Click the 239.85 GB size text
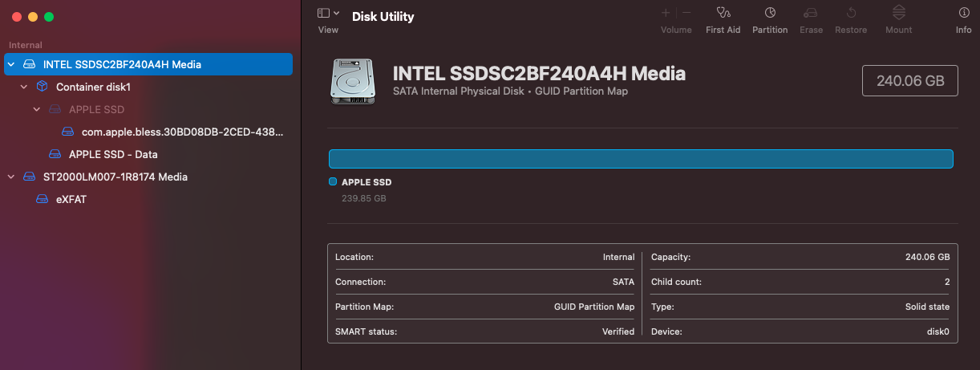Viewport: 980px width, 370px height. tap(364, 198)
